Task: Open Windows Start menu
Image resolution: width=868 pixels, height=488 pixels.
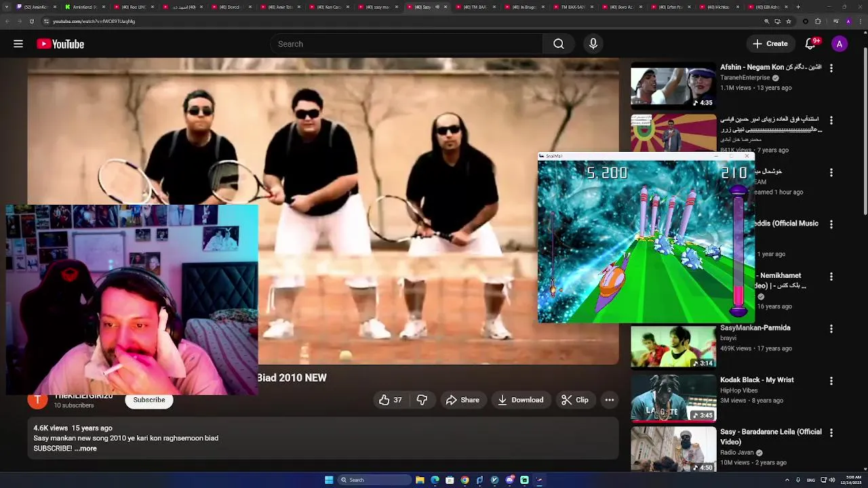Action: pyautogui.click(x=329, y=480)
